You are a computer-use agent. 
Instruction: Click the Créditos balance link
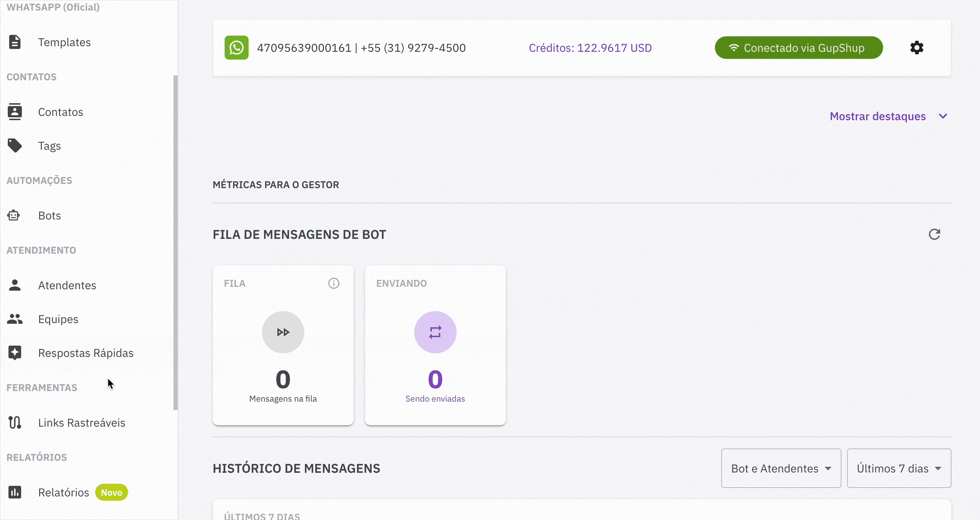coord(590,48)
